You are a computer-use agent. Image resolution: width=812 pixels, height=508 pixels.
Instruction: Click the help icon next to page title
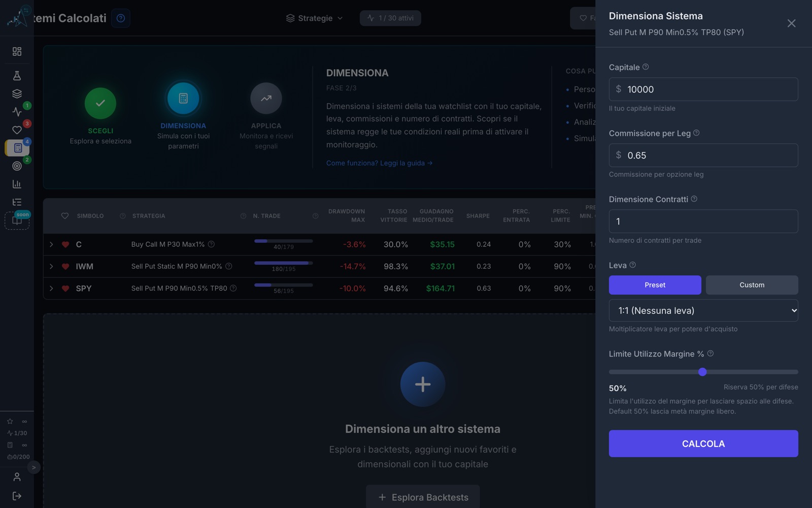point(120,18)
